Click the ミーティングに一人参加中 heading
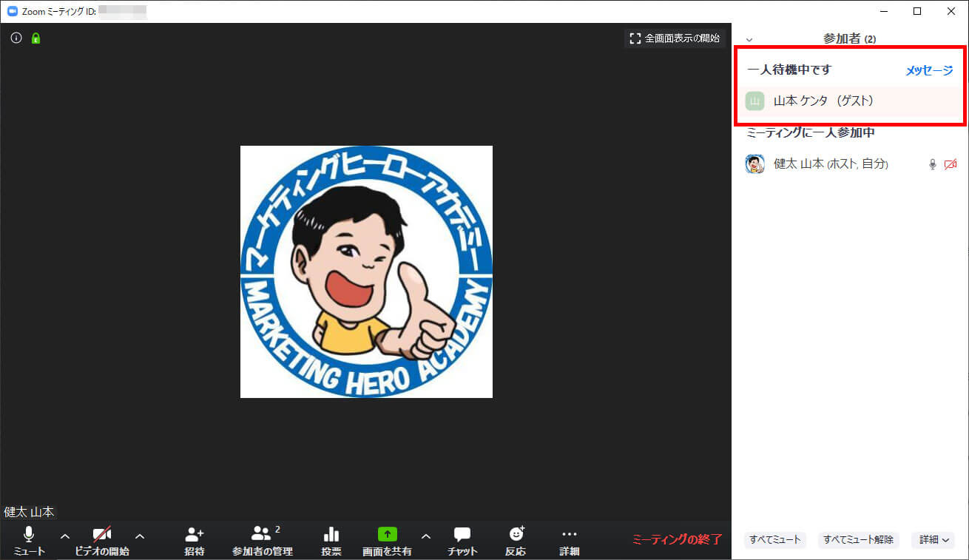 [x=811, y=133]
